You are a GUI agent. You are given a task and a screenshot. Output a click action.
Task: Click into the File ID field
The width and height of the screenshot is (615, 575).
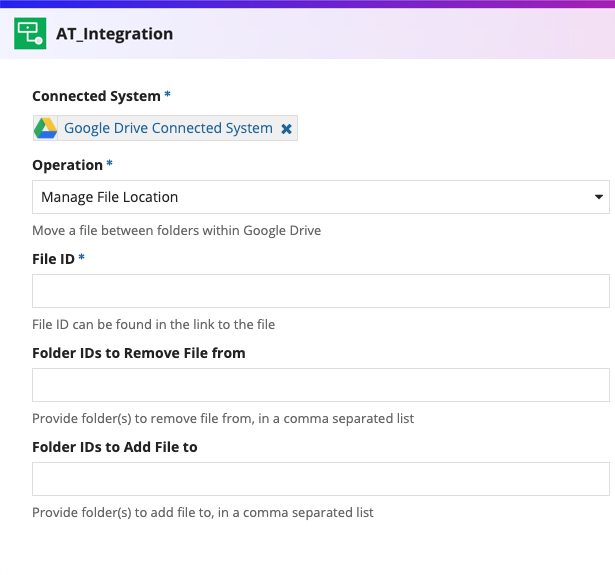click(321, 291)
